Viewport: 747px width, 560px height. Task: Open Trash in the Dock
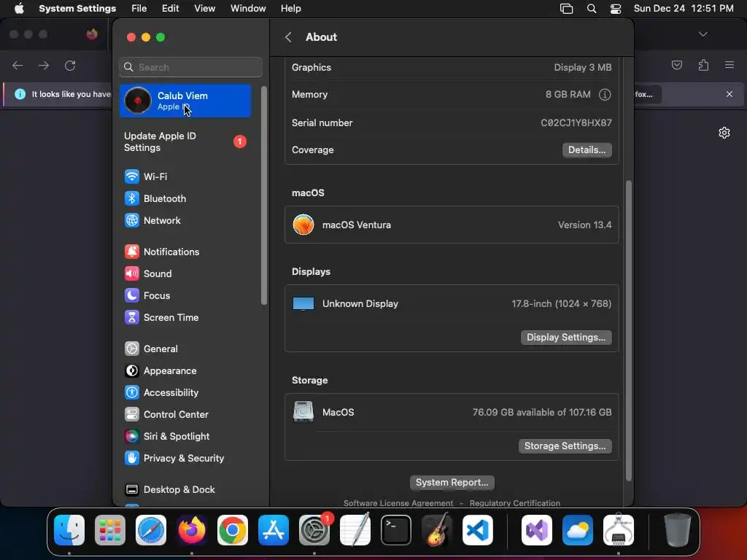tap(678, 530)
